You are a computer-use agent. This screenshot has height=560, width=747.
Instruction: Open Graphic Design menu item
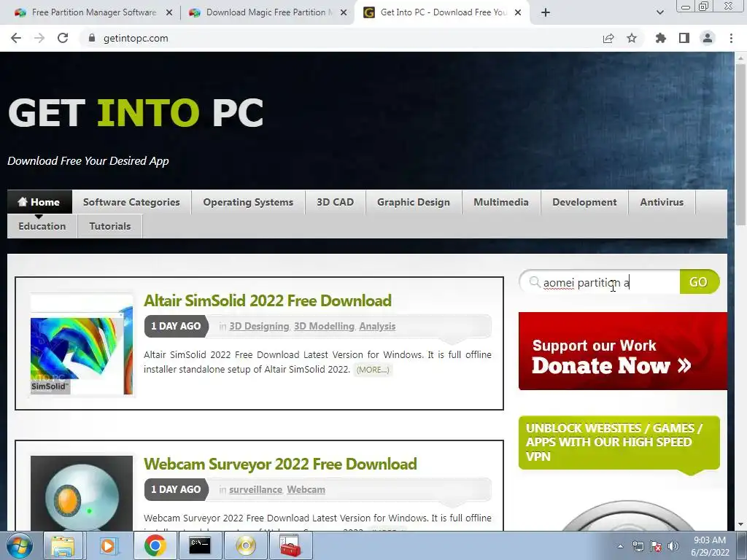414,202
